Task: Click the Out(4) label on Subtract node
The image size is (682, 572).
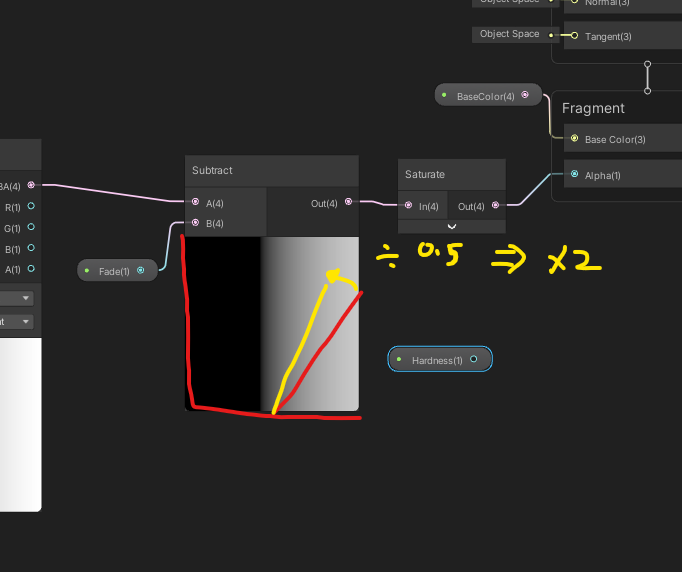Action: 324,204
